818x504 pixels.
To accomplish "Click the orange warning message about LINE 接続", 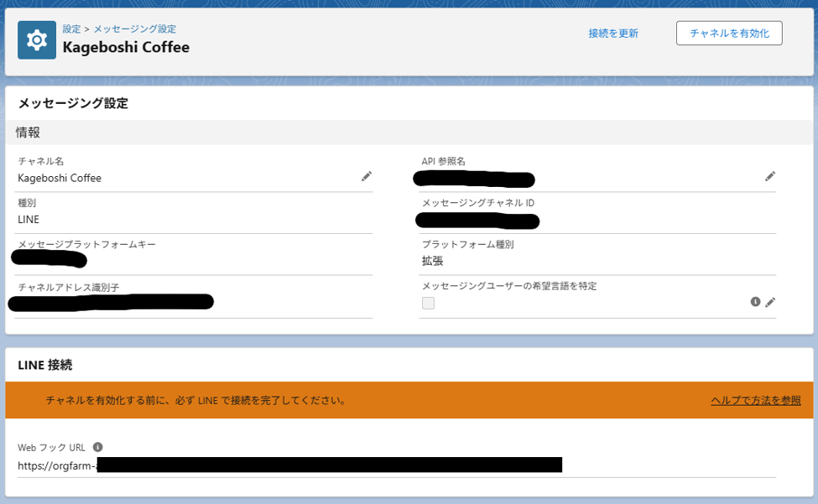I will pyautogui.click(x=196, y=400).
